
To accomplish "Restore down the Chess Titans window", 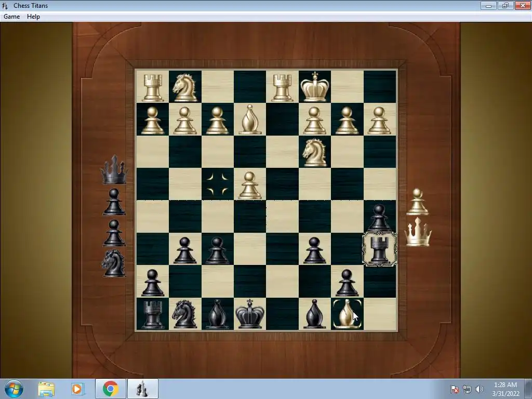I will click(x=506, y=5).
